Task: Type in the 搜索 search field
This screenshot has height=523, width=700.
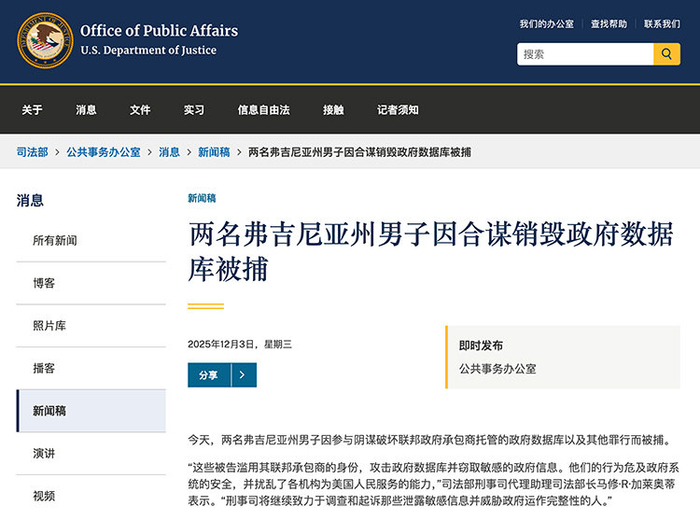Action: tap(584, 54)
